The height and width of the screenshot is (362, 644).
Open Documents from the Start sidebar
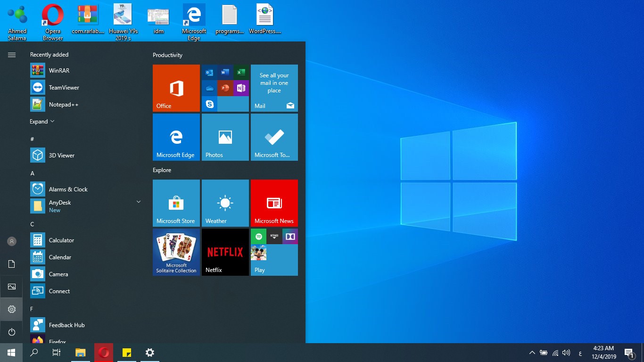pos(12,264)
